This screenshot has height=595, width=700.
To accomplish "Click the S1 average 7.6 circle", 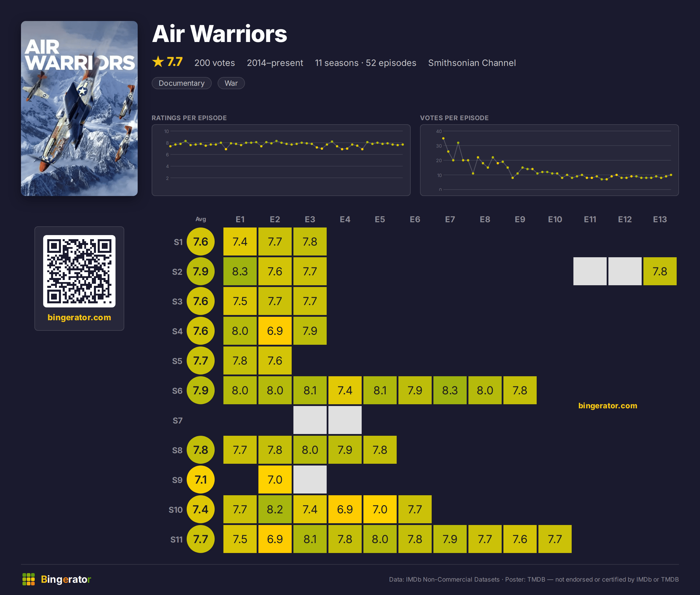I will coord(201,242).
